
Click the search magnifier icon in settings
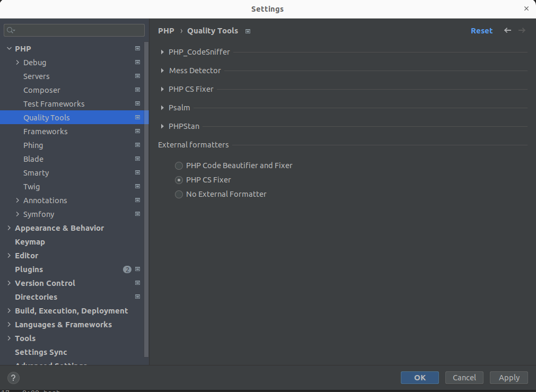tap(11, 30)
